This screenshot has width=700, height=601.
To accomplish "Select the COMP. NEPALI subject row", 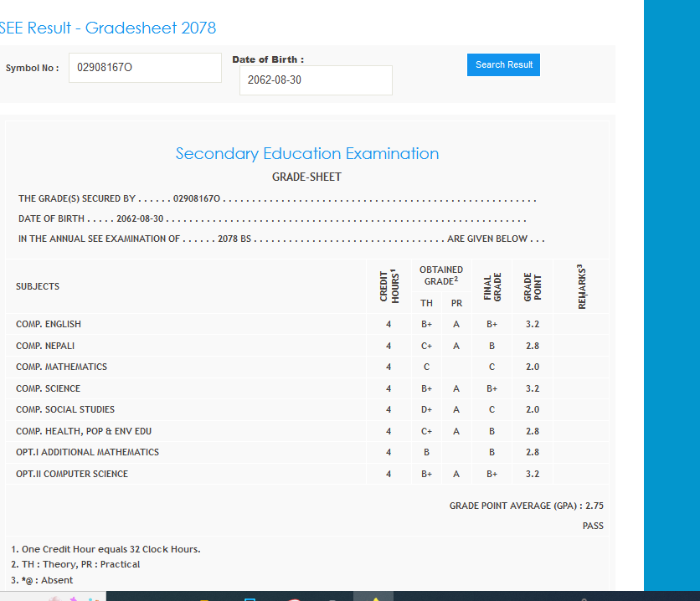I will click(47, 346).
